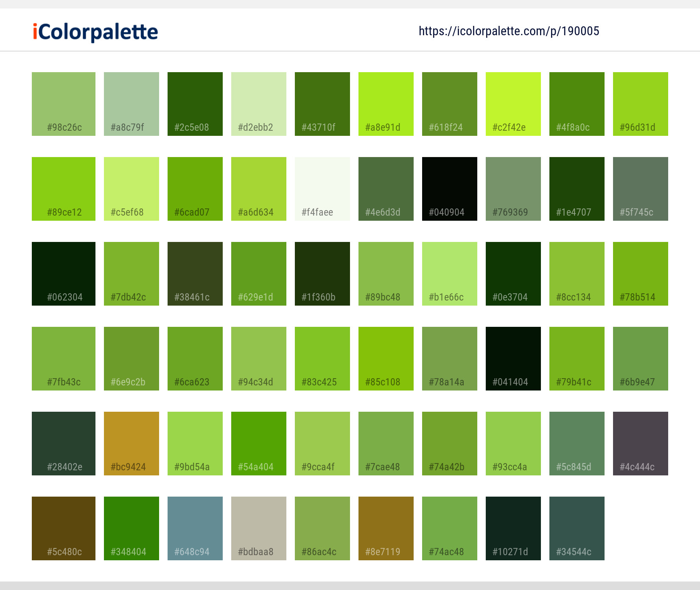
Task: Click the dark teal #28402e swatch
Action: point(64,444)
